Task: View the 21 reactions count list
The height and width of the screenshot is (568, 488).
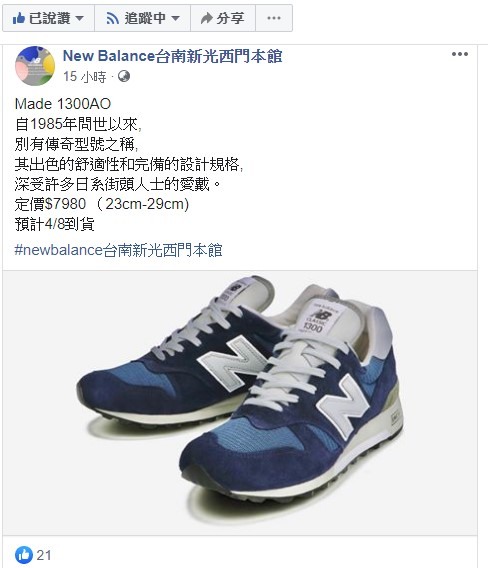Action: [x=44, y=555]
